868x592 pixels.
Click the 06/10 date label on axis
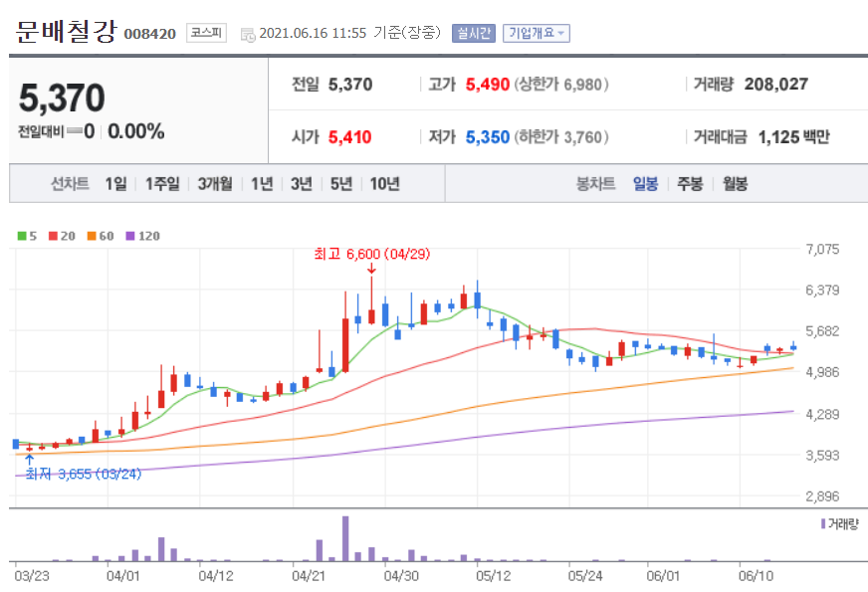(757, 576)
